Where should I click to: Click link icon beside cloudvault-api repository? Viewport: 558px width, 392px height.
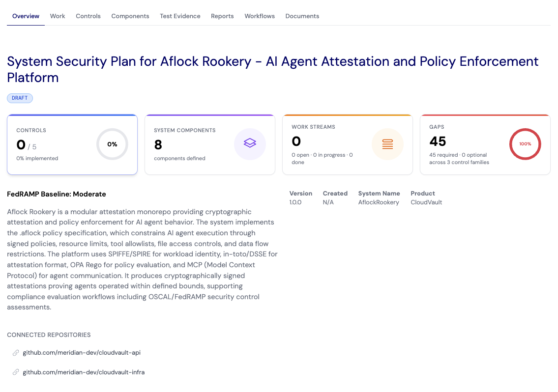pyautogui.click(x=16, y=353)
